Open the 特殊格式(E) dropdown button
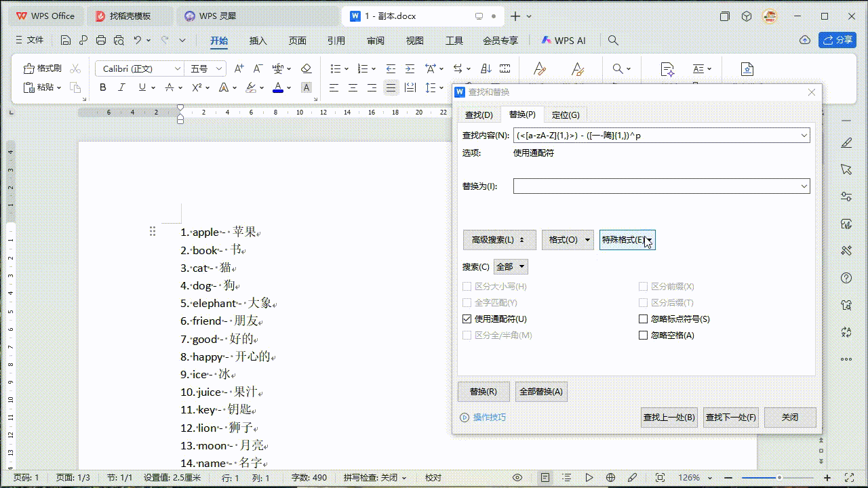868x488 pixels. [x=627, y=240]
